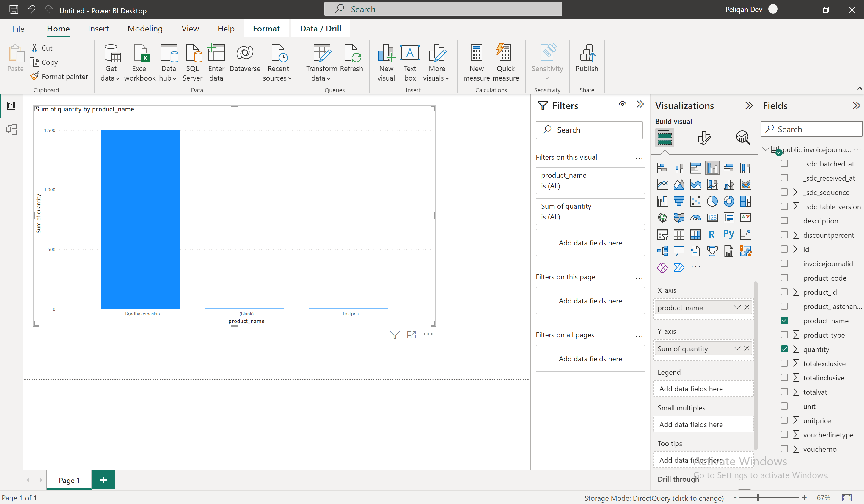Collapse the public invoicejournal table
Viewport: 864px width, 504px height.
pyautogui.click(x=766, y=149)
